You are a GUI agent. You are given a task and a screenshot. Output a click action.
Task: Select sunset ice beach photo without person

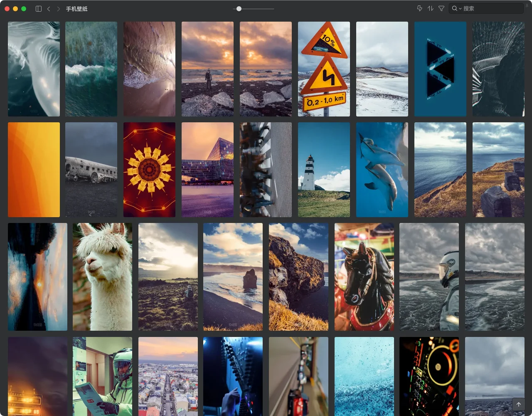[266, 69]
